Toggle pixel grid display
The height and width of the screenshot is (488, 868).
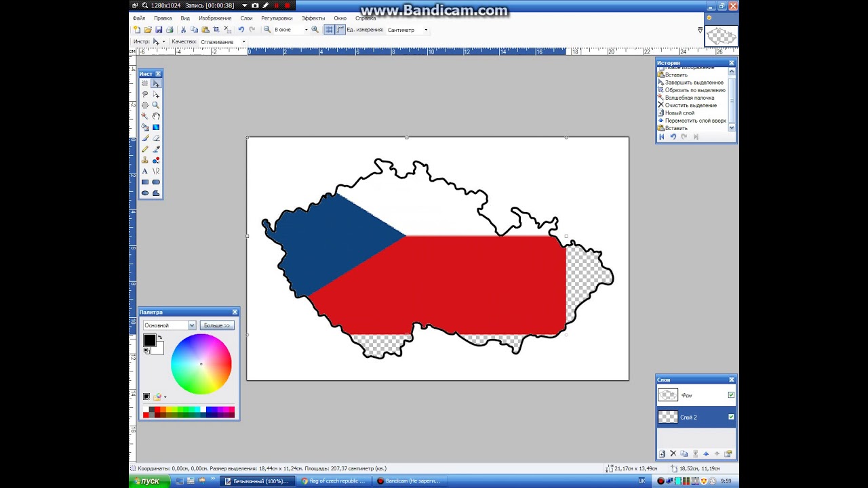click(x=329, y=30)
